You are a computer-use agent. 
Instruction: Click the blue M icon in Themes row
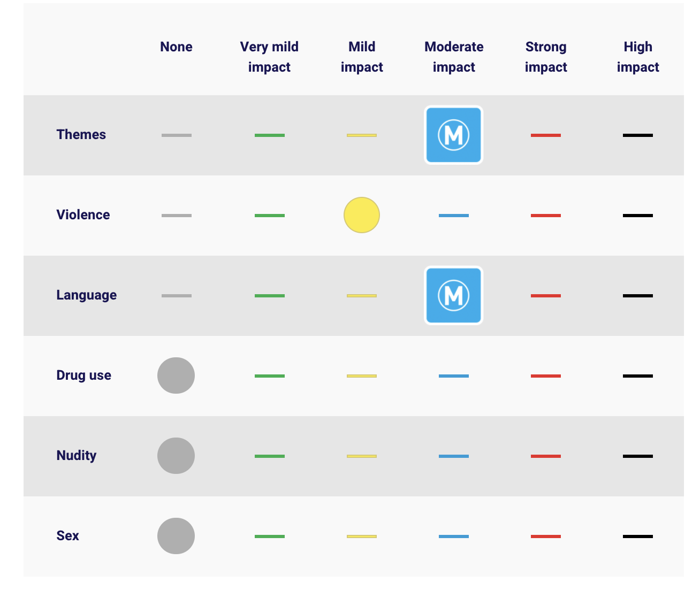click(454, 135)
